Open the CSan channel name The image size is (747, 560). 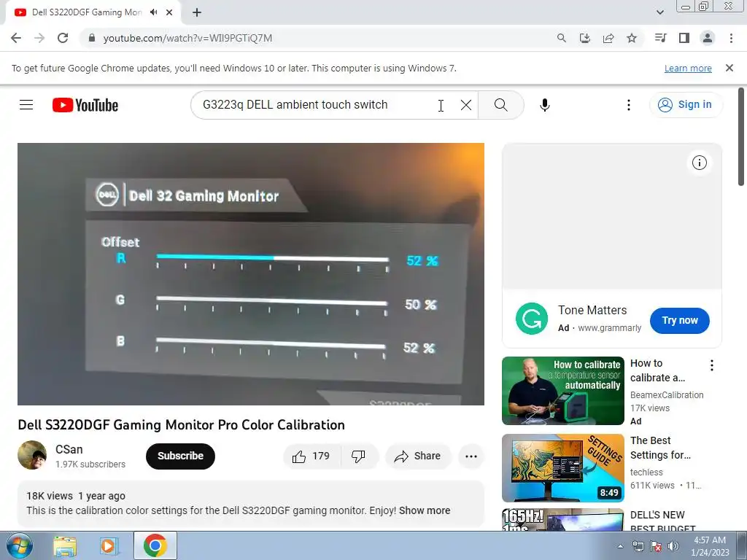[x=69, y=449]
